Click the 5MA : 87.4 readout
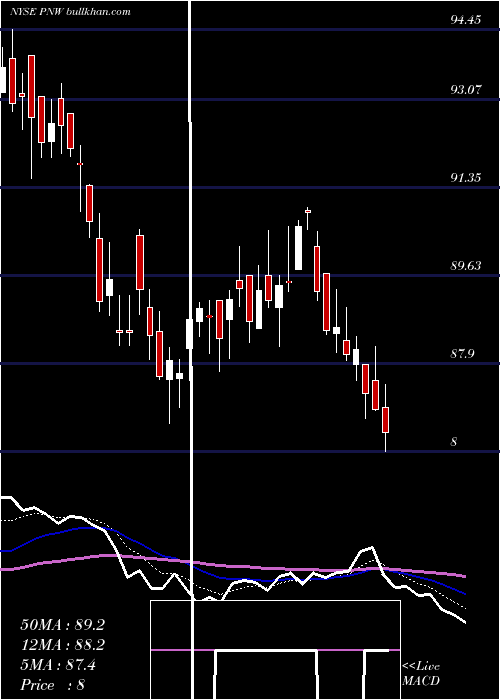Screen dimensions: 500x700 pos(58,665)
